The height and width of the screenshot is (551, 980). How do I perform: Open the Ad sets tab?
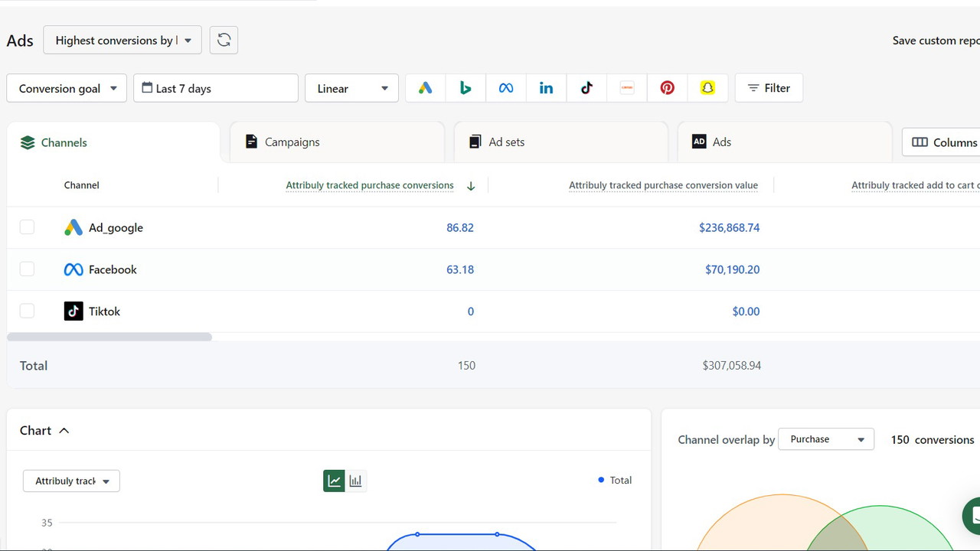point(560,142)
